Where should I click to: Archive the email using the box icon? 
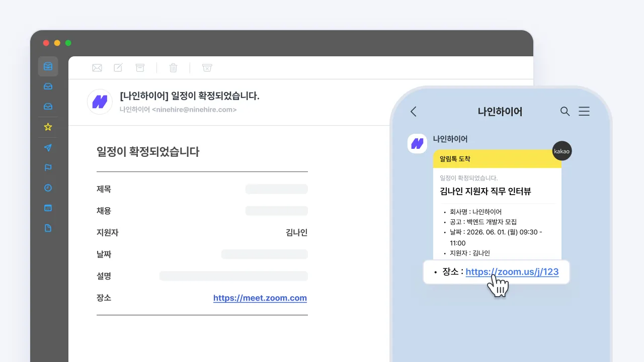click(140, 68)
